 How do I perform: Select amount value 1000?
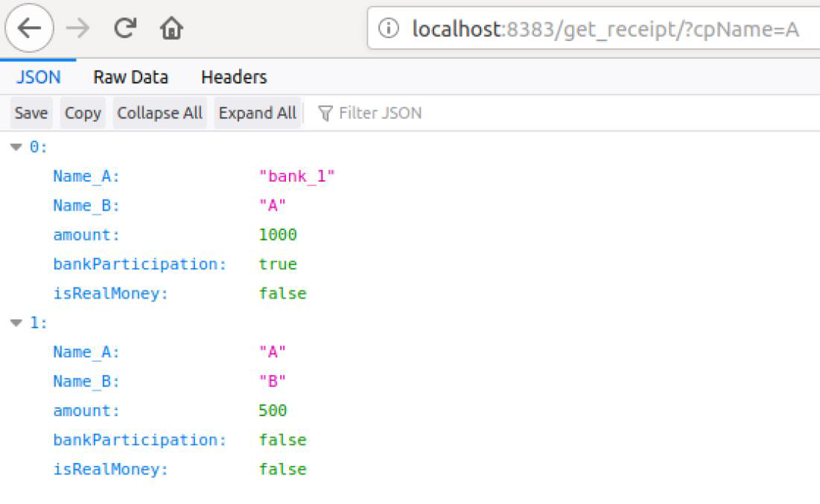(278, 235)
